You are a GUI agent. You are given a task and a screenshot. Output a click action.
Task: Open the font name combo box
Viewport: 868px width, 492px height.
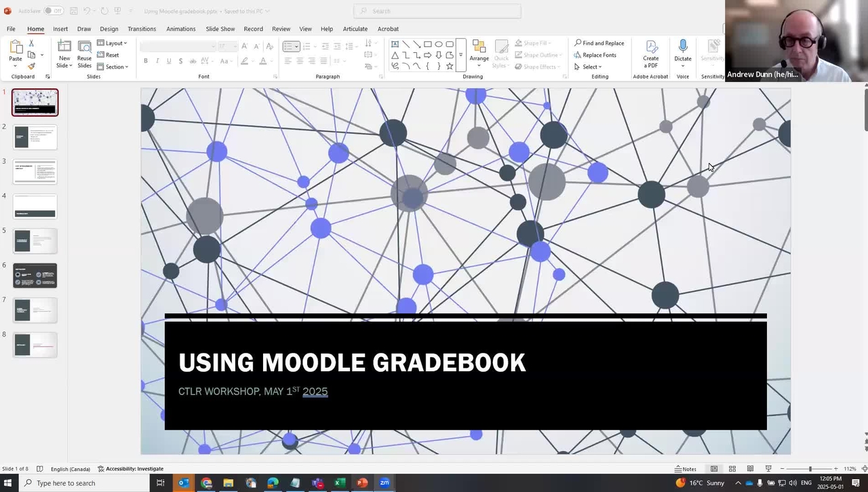point(178,46)
